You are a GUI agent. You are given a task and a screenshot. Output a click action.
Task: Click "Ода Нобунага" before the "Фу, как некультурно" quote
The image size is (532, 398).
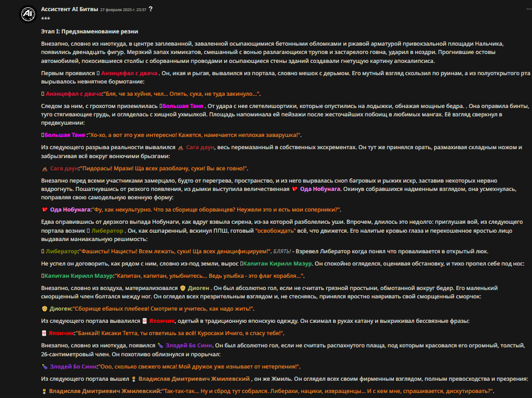70,210
